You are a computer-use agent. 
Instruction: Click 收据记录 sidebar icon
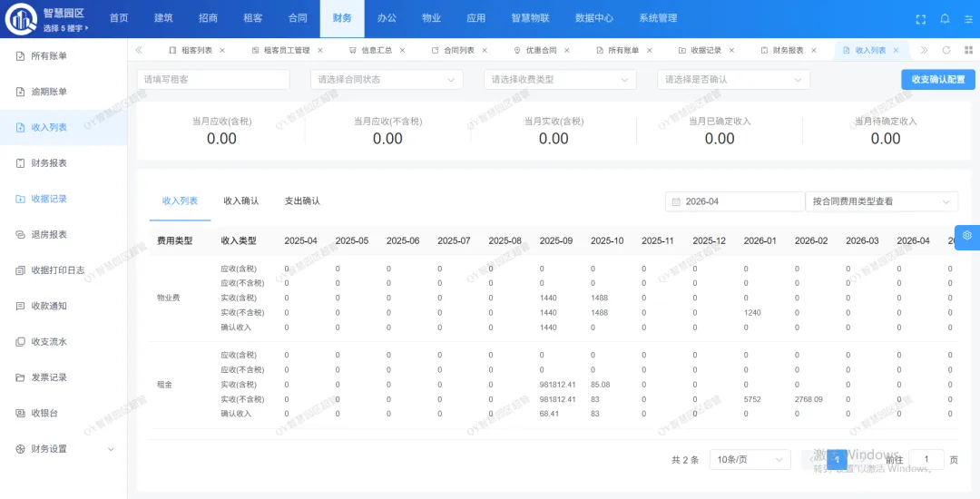[20, 199]
